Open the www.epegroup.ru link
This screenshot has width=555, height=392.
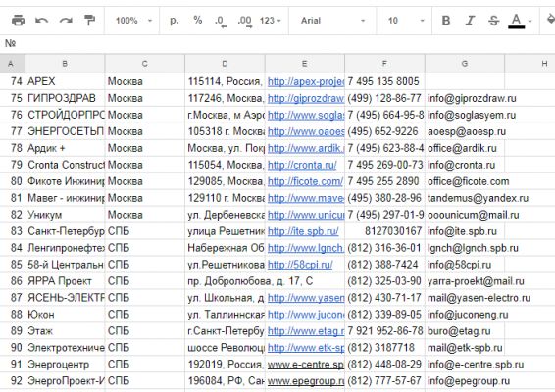306,381
